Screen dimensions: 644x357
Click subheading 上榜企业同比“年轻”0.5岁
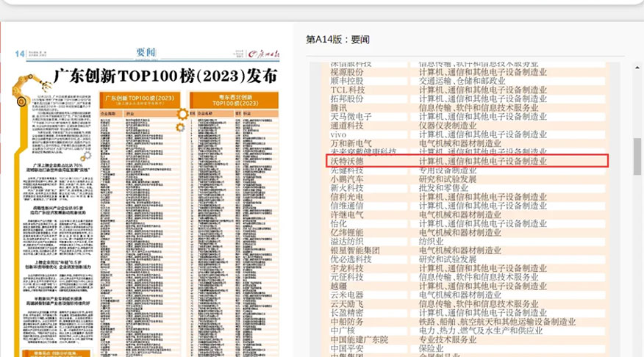pos(58,262)
